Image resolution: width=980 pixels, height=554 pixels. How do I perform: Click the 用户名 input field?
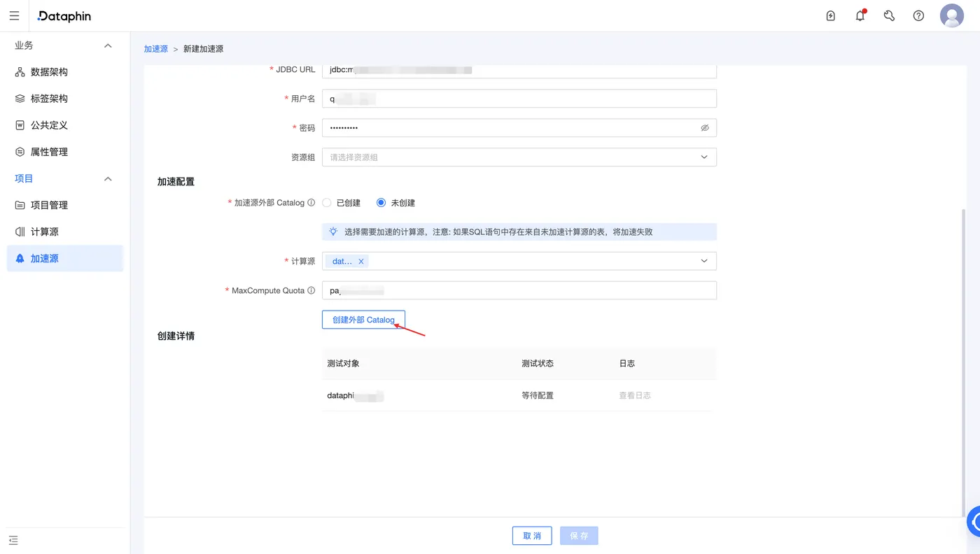pyautogui.click(x=519, y=99)
